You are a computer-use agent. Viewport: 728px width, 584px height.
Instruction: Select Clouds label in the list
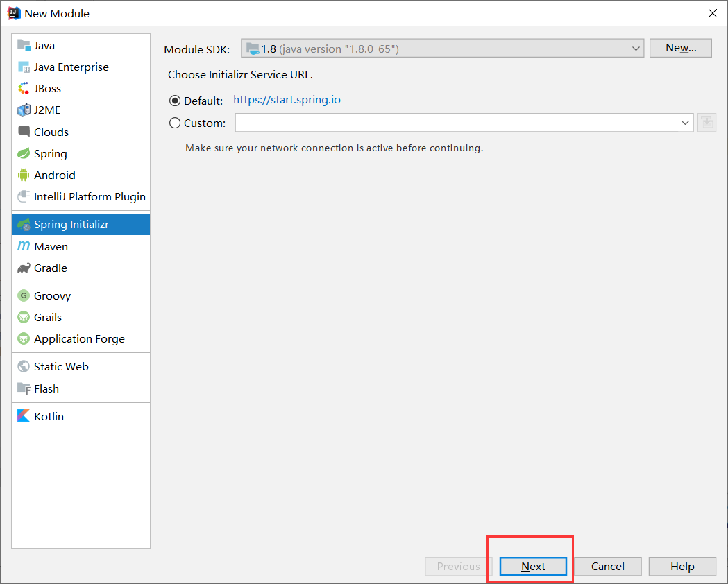click(51, 132)
